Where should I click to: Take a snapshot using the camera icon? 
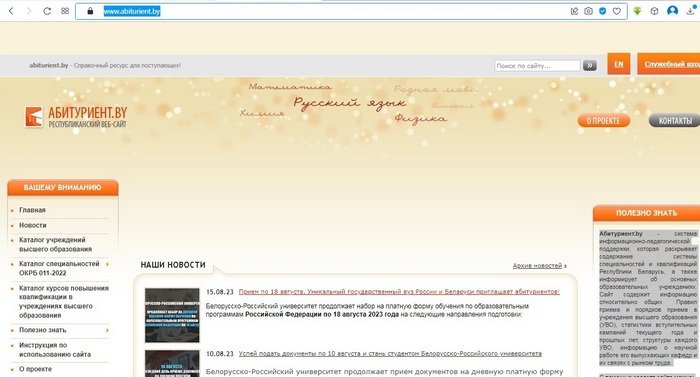click(588, 11)
